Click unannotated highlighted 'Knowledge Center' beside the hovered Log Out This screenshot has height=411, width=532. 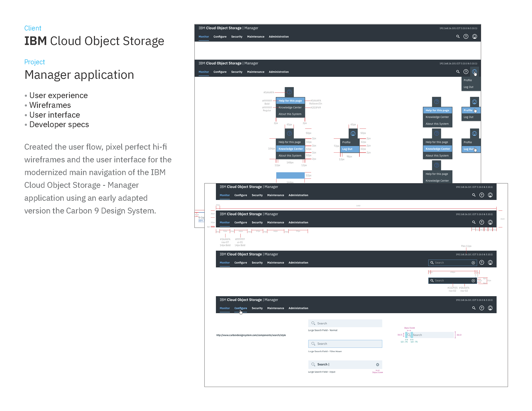point(437,149)
